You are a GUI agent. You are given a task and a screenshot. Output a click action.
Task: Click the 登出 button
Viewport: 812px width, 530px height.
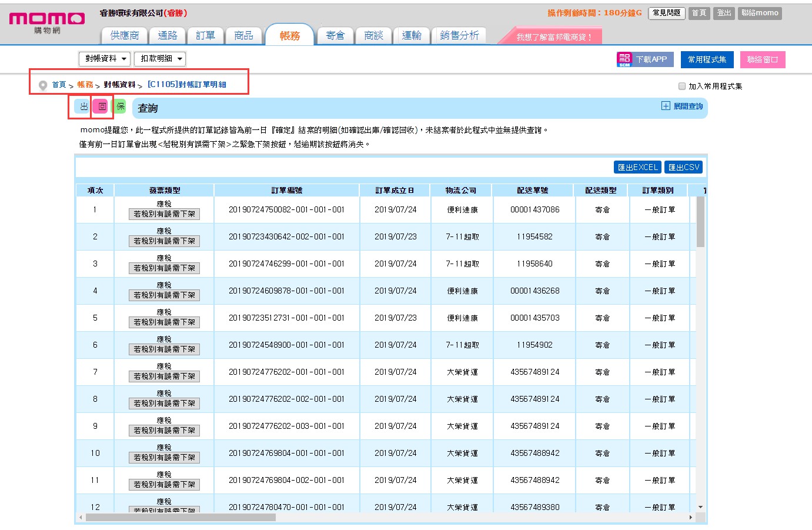pyautogui.click(x=724, y=13)
